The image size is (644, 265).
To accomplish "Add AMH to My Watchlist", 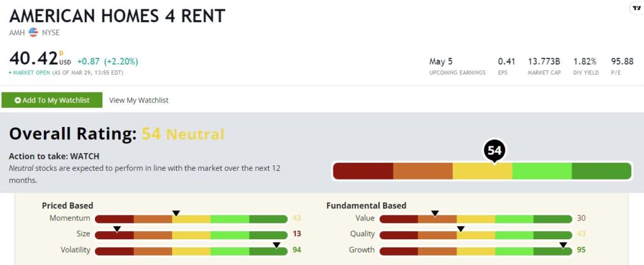I will pyautogui.click(x=52, y=100).
